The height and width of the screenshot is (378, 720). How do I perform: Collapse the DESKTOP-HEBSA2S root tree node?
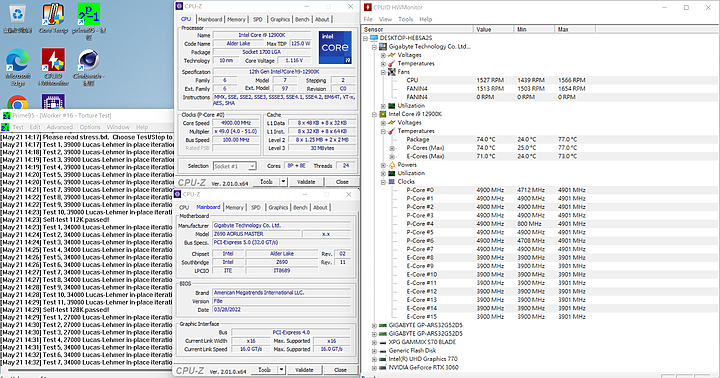[x=366, y=38]
